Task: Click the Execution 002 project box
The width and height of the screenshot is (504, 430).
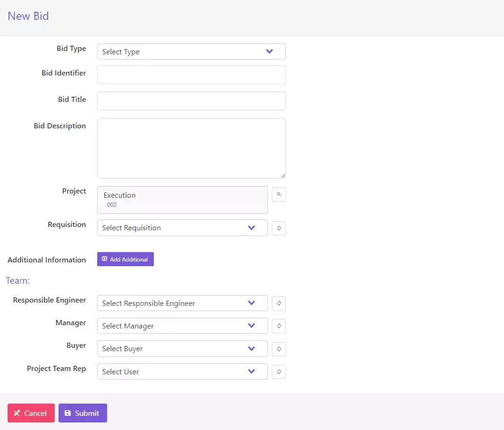Action: 182,200
